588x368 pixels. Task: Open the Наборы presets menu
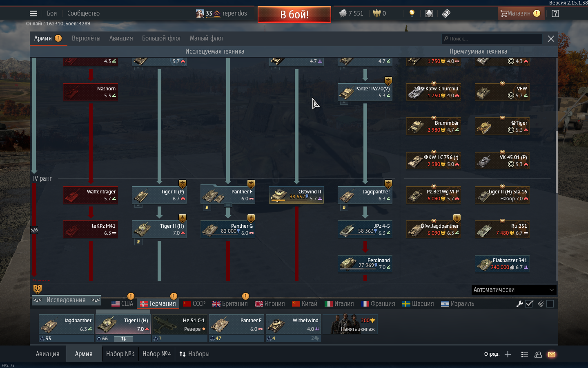point(194,354)
